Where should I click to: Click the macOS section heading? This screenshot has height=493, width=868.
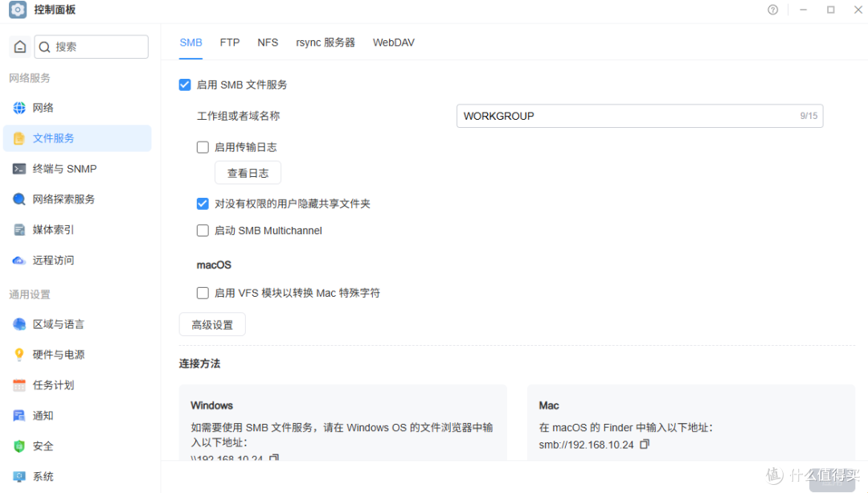214,265
